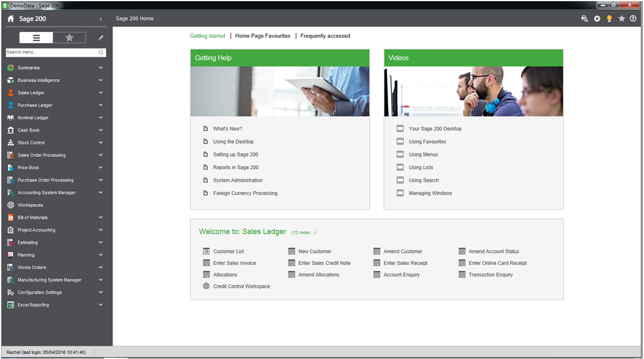Expand the Cash Book chevron
Screen dimensions: 644x359
click(x=101, y=130)
